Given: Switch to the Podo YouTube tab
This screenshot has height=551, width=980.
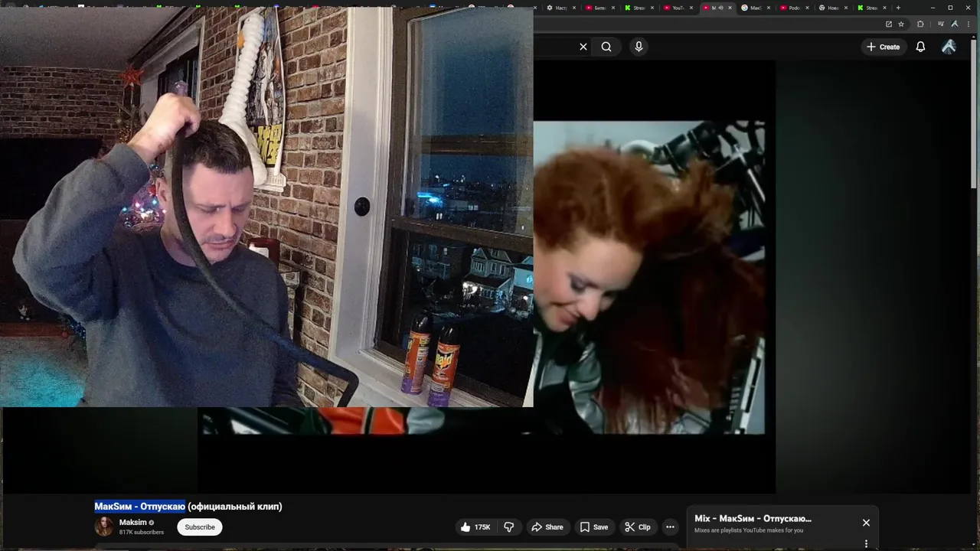Looking at the screenshot, I should [x=795, y=8].
